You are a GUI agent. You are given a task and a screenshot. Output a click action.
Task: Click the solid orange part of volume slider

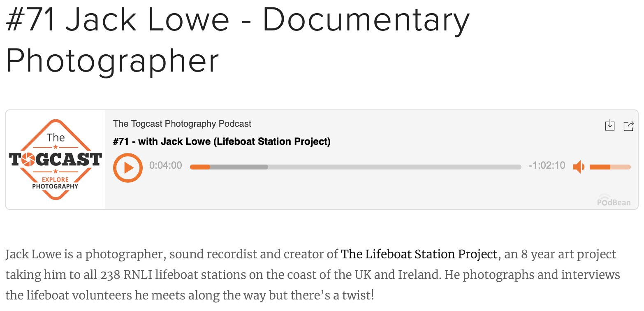click(x=600, y=167)
